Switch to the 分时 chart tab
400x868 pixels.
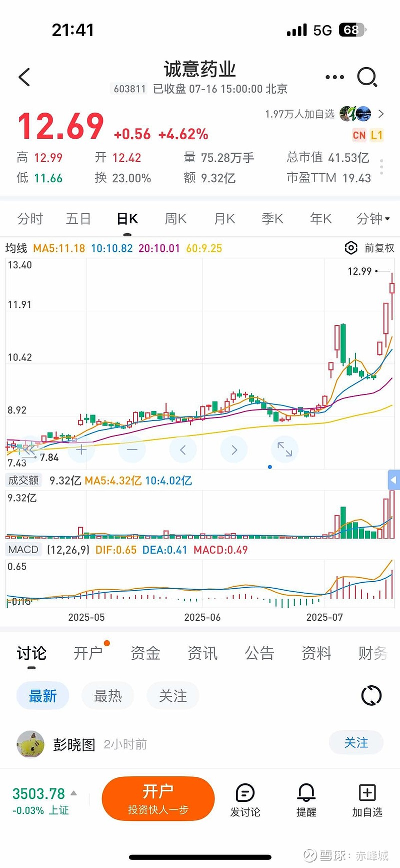pyautogui.click(x=30, y=219)
